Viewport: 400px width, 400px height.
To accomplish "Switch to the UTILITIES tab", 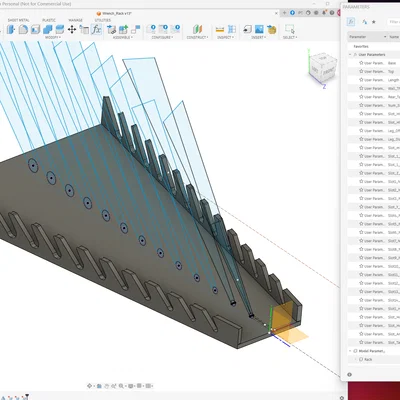I will click(x=102, y=20).
